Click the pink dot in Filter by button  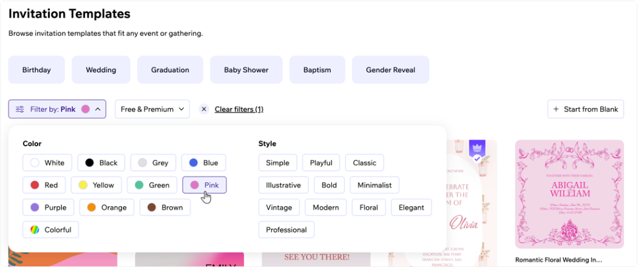point(86,109)
